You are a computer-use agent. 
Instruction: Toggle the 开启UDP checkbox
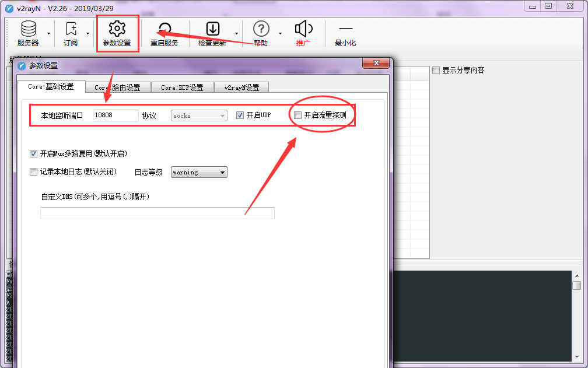pyautogui.click(x=240, y=115)
